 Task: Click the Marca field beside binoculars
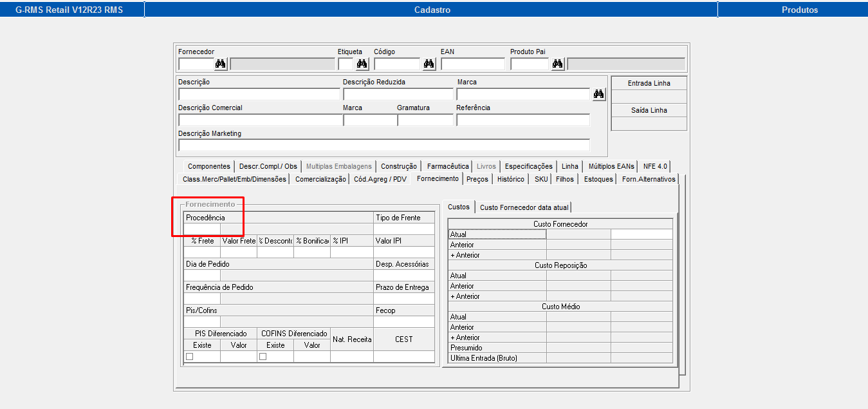coord(523,94)
